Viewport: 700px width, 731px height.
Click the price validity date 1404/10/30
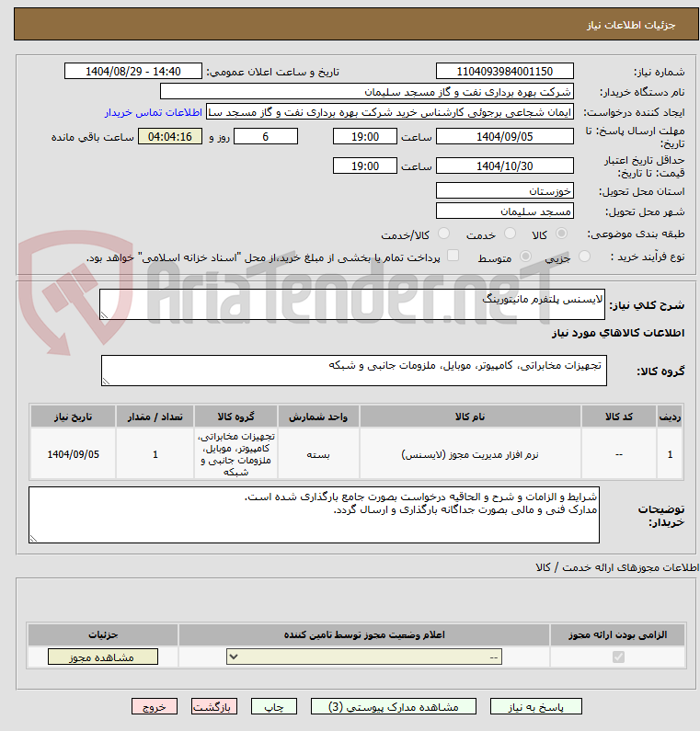tap(505, 166)
